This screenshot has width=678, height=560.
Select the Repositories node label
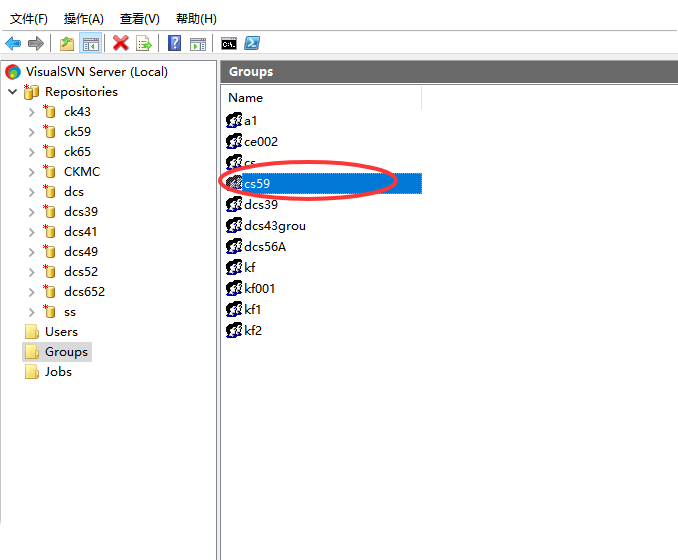click(81, 92)
